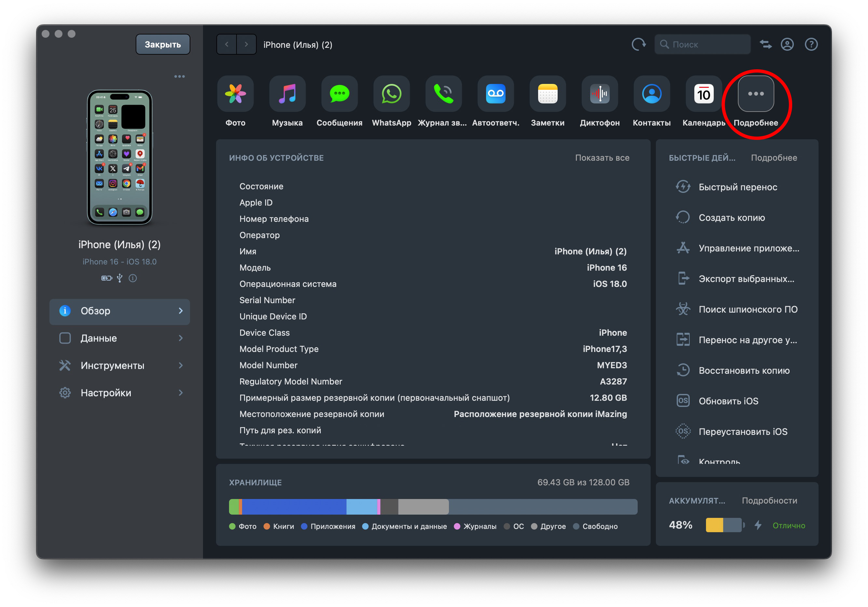Click the Закрыть button
This screenshot has width=868, height=607.
pyautogui.click(x=163, y=44)
